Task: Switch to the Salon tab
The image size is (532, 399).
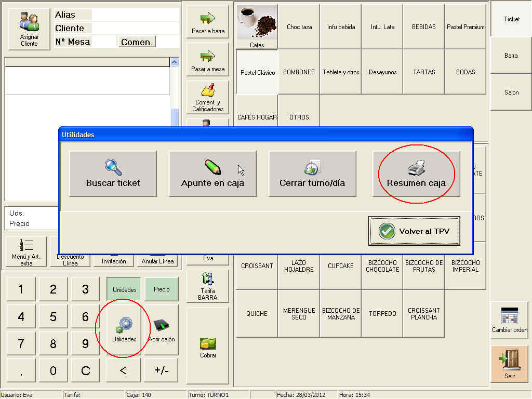Action: click(511, 92)
